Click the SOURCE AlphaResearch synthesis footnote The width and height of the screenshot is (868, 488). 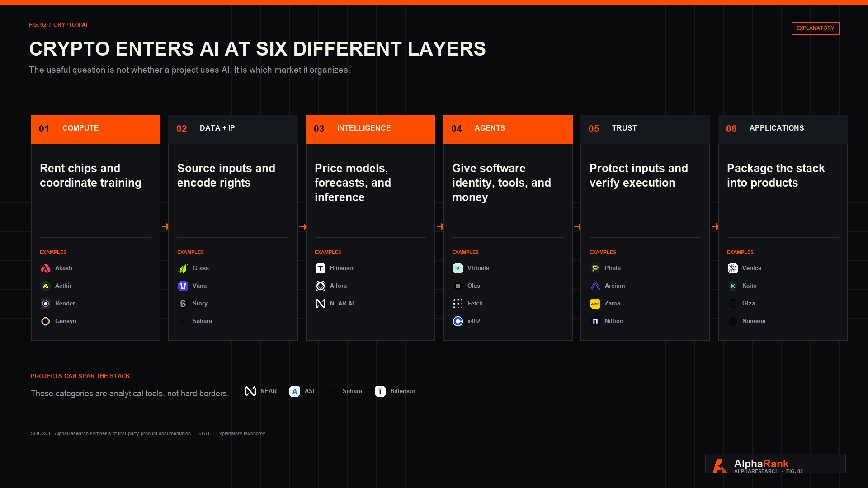(111, 434)
